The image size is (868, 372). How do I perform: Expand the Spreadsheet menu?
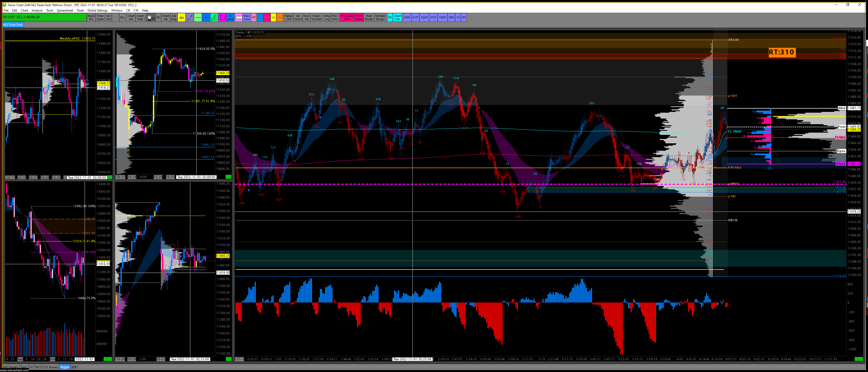point(65,10)
